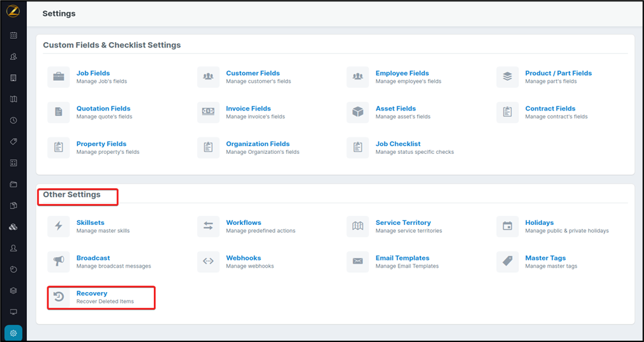Open the clock icon in the sidebar
Screen dimensions: 644x342
point(13,120)
